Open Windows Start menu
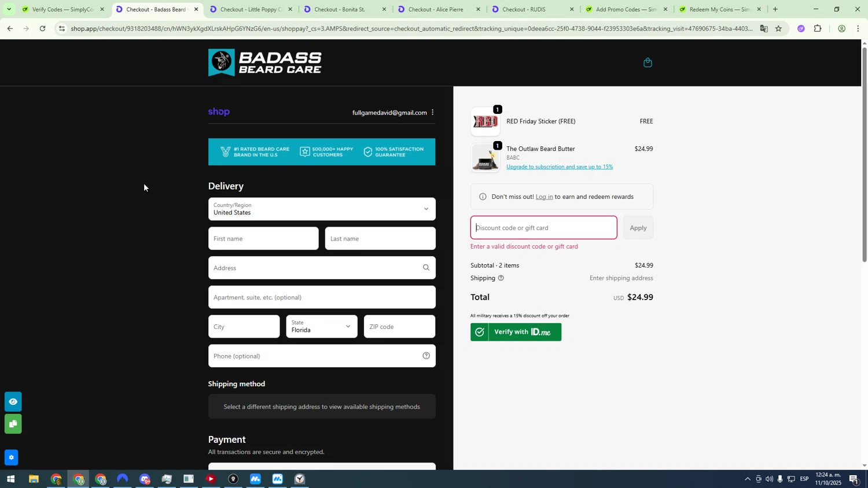Image resolution: width=868 pixels, height=488 pixels. tap(10, 479)
